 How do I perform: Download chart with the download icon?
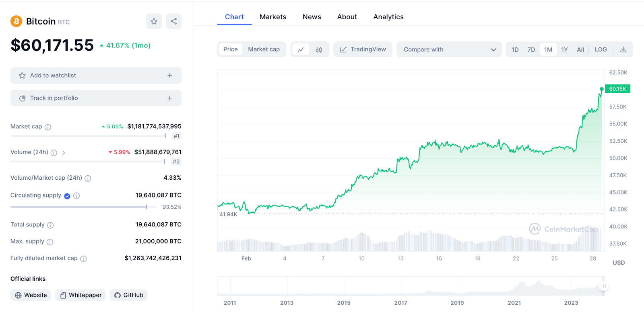[x=623, y=49]
